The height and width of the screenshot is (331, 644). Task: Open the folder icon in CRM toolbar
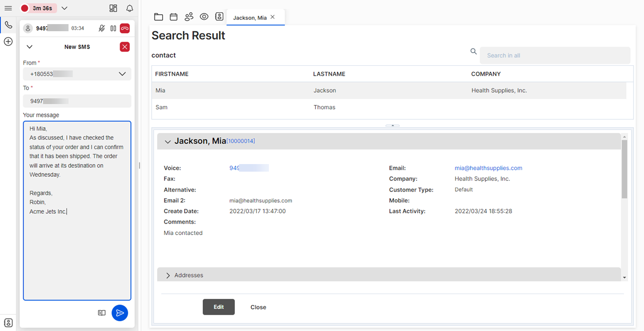(x=159, y=17)
